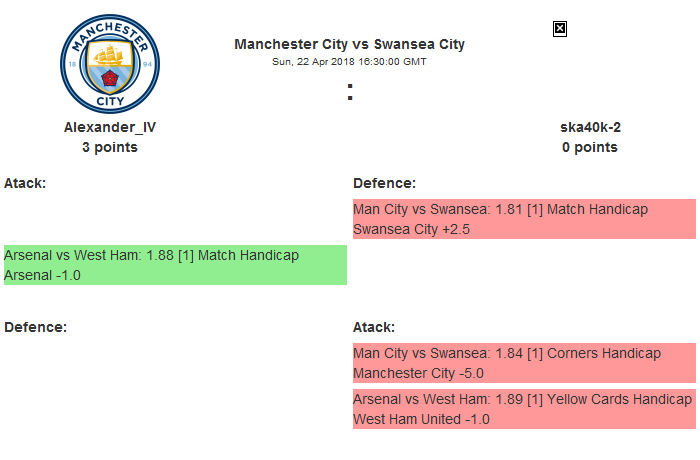Click the West Ham United -1.0 selection text

pos(421,419)
